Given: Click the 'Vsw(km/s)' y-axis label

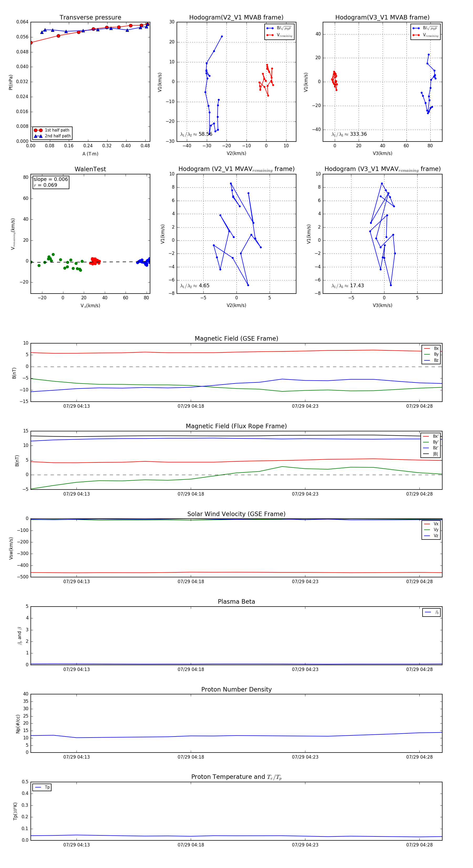Looking at the screenshot, I should click(x=11, y=548).
